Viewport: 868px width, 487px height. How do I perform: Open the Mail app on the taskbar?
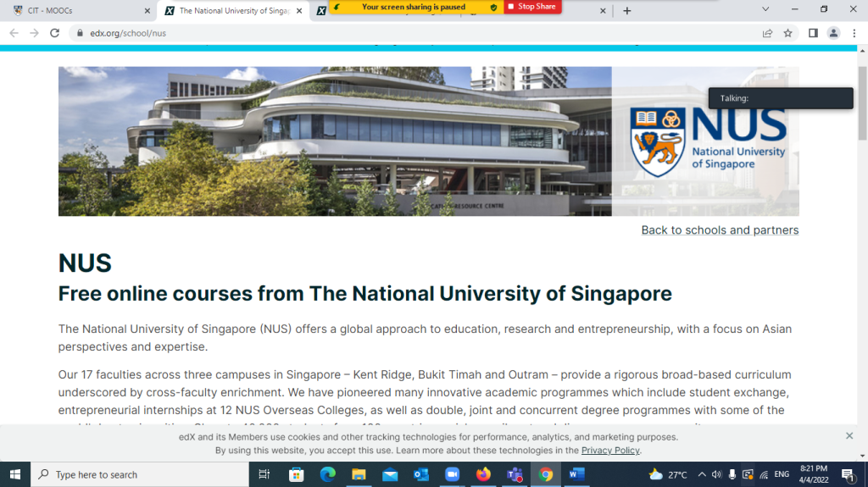point(390,474)
